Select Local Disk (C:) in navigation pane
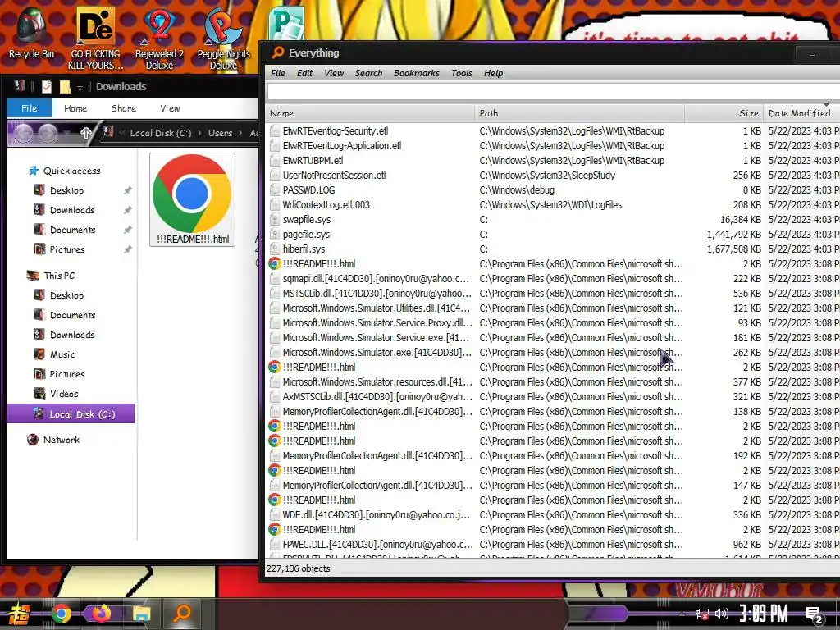Image resolution: width=840 pixels, height=630 pixels. tap(71, 414)
